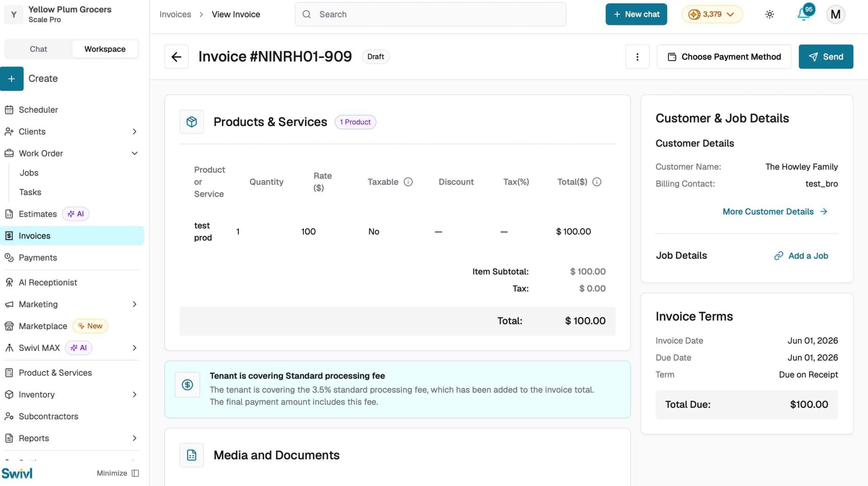Click the Swivl logo
Image resolution: width=868 pixels, height=486 pixels.
pos(17,473)
